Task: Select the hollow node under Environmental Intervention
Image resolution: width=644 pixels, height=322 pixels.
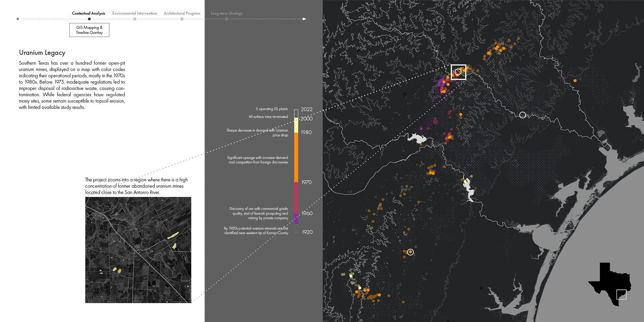Action: [x=135, y=19]
